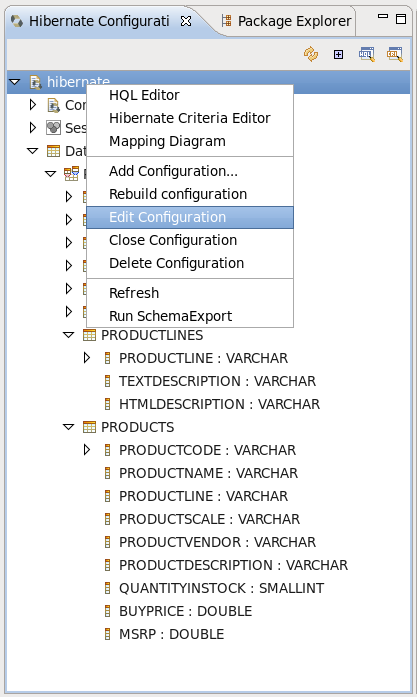Click the expand-all plus toolbar icon
The height and width of the screenshot is (697, 417).
click(x=338, y=54)
